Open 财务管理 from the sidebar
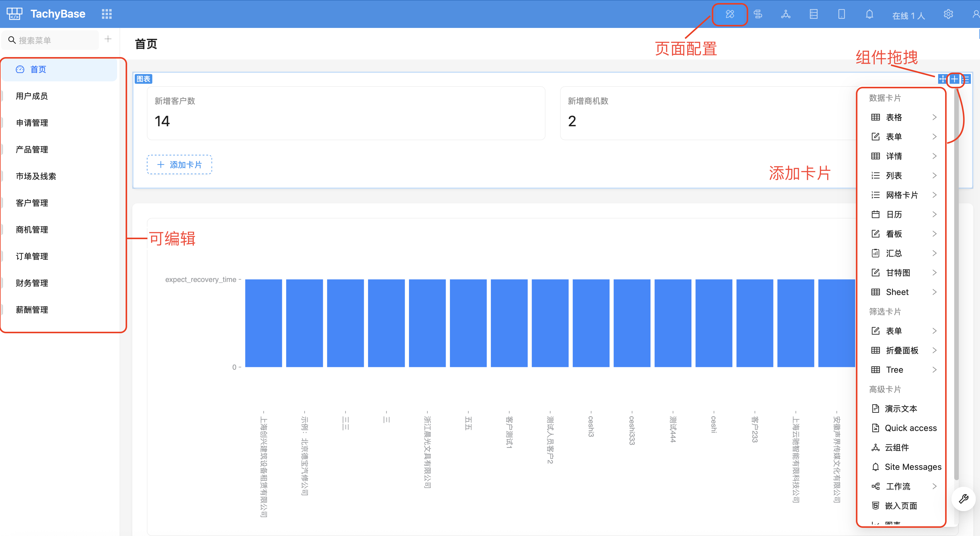The image size is (980, 536). (x=32, y=283)
